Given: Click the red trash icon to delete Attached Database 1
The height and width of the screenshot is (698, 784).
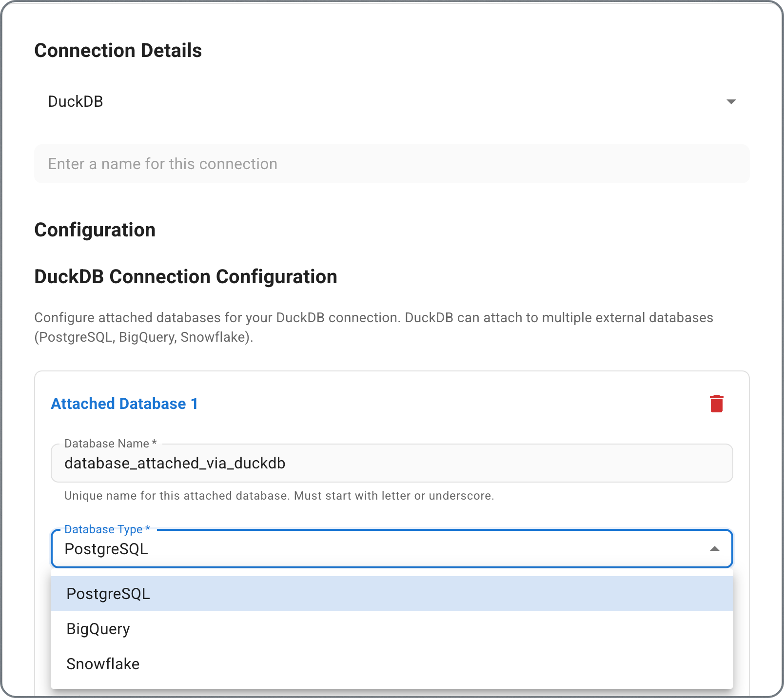Looking at the screenshot, I should (x=717, y=403).
